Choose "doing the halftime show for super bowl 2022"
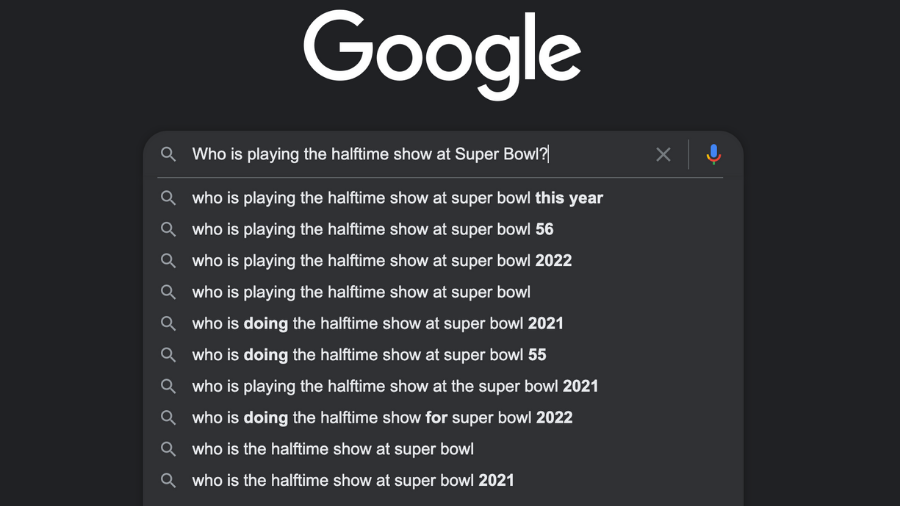The image size is (900, 506). click(382, 418)
